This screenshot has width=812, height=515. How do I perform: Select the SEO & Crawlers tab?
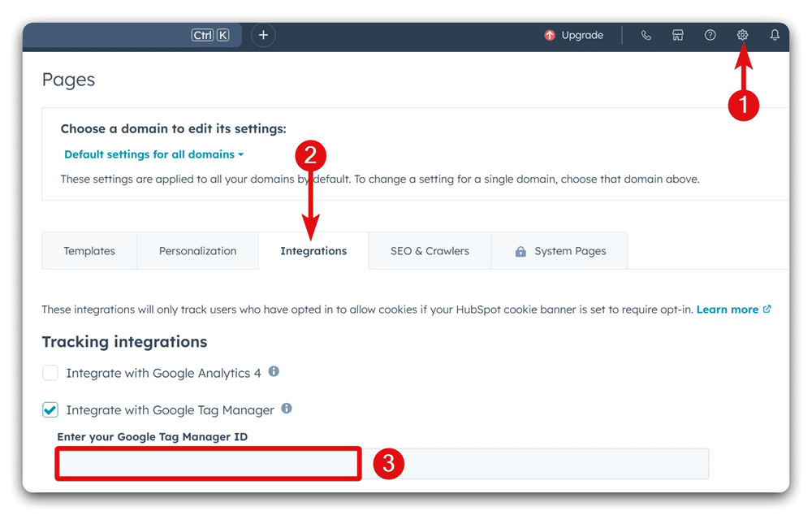[x=430, y=250]
